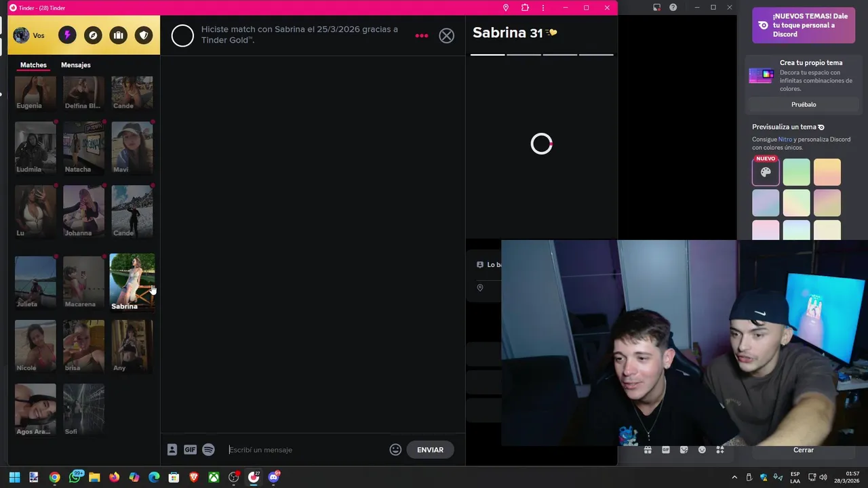
Task: Open Google Chrome from taskbar
Action: [54, 477]
